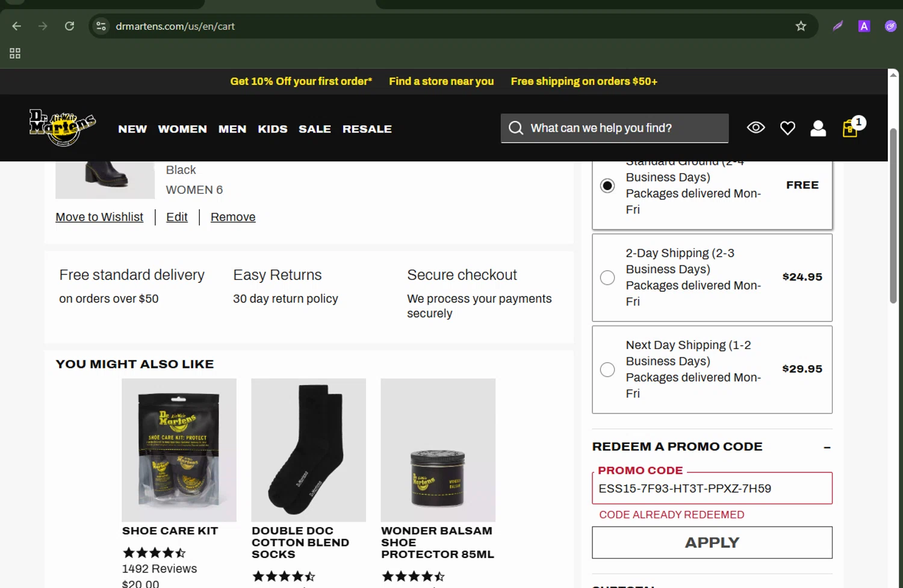903x588 pixels.
Task: Open site information icon in address bar
Action: pyautogui.click(x=101, y=26)
